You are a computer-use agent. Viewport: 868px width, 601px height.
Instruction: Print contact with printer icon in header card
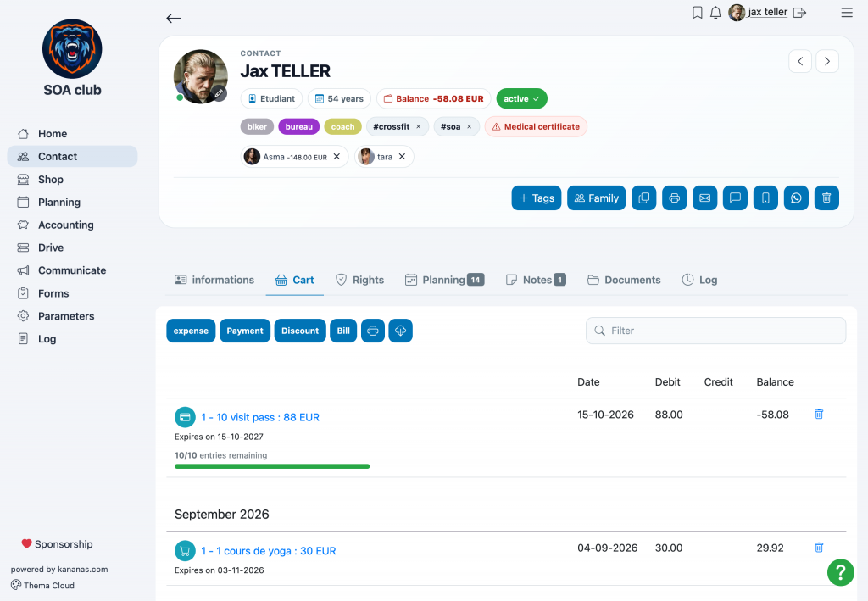coord(674,198)
